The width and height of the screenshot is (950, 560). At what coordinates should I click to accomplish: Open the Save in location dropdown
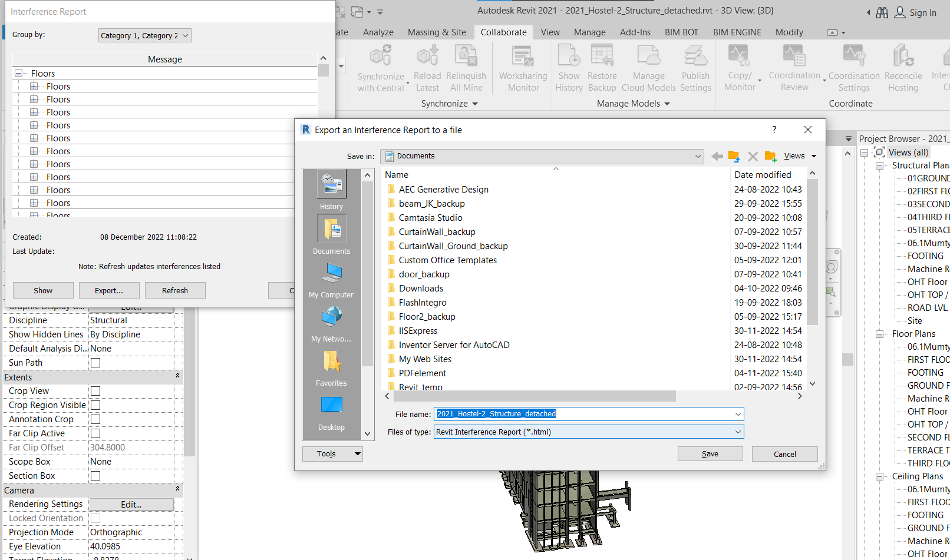click(542, 156)
